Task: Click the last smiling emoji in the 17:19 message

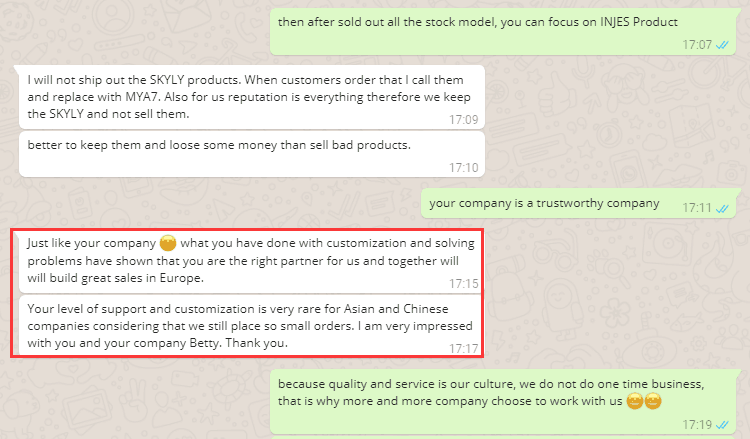Action: tap(652, 402)
